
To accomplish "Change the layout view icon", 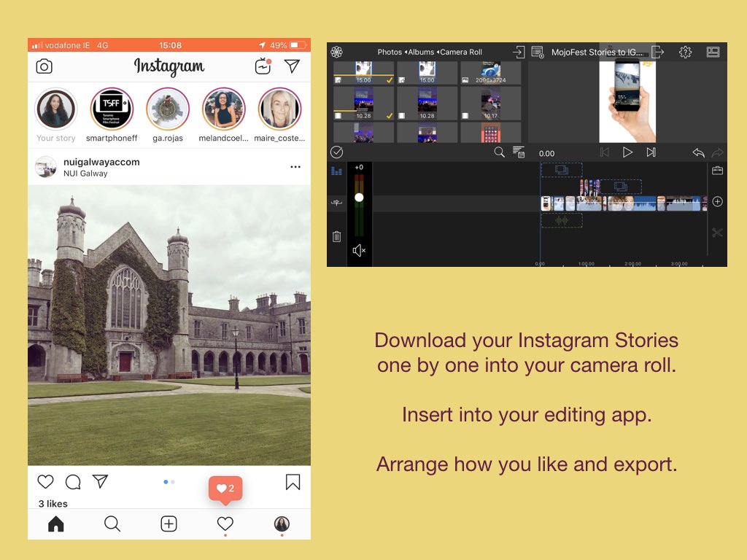I will 713,52.
